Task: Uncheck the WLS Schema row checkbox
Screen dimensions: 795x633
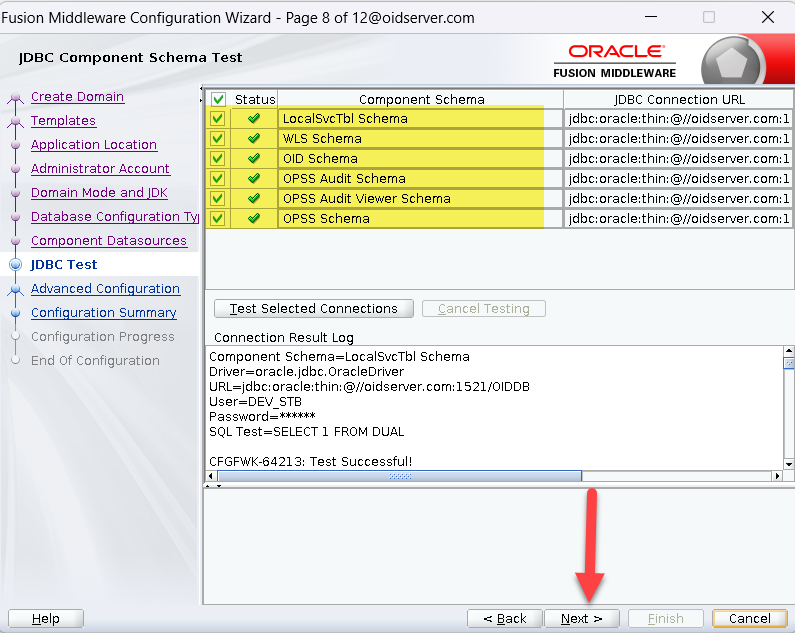Action: point(218,138)
